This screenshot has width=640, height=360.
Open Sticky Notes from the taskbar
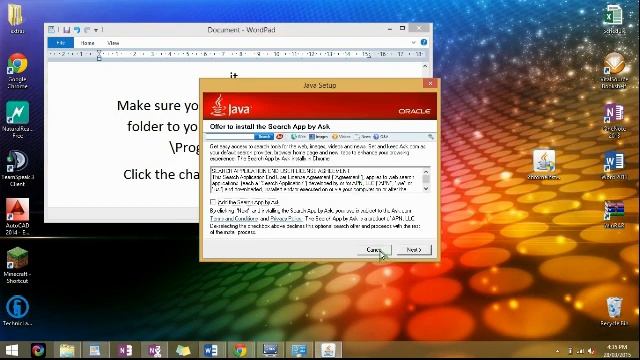(183, 350)
